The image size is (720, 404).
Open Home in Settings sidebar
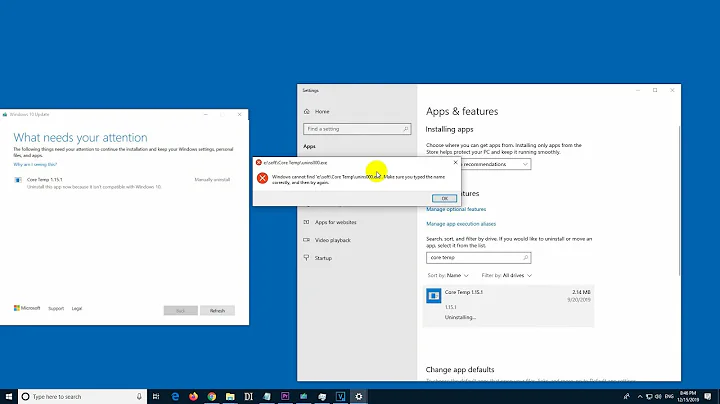[x=322, y=112]
